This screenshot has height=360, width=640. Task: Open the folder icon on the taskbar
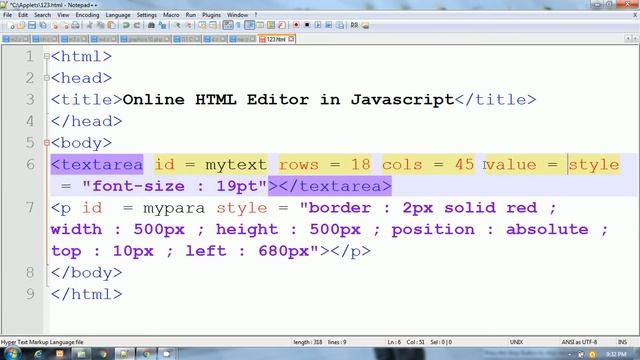[x=81, y=354]
